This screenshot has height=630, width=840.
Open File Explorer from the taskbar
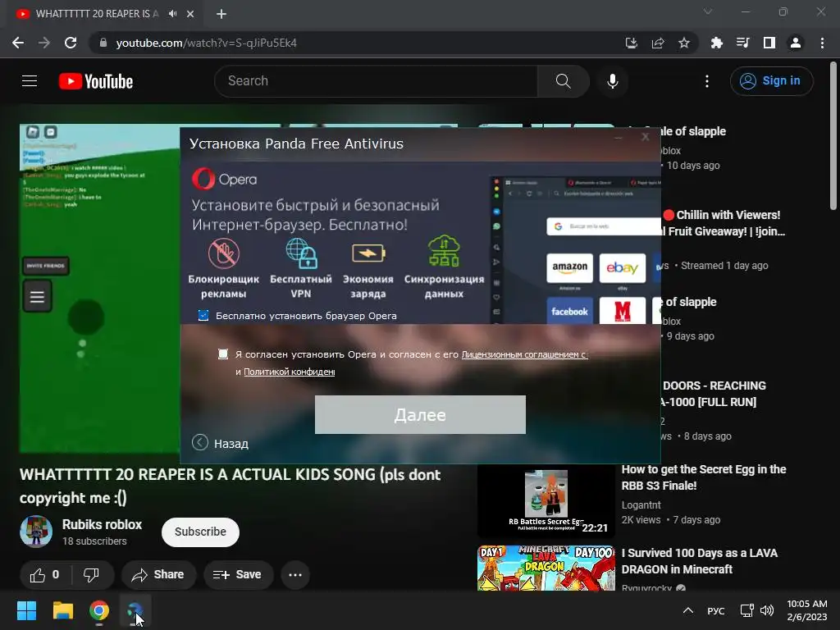[x=62, y=610]
